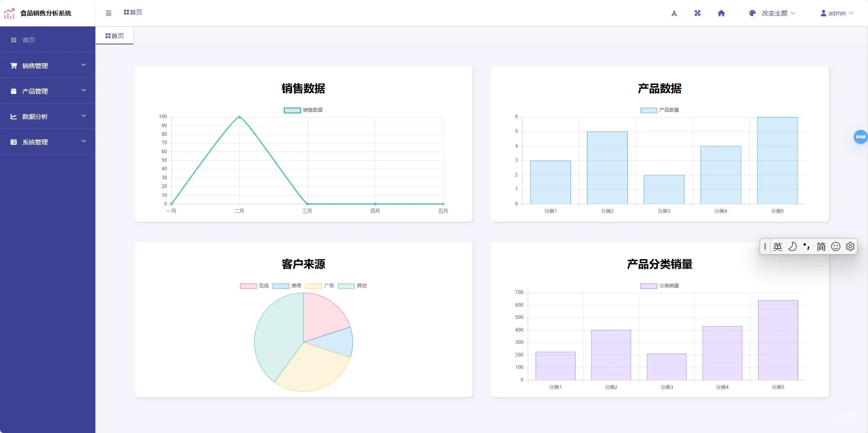Toggle dark mode on the IME toolbar
Viewport: 868px width, 433px height.
tap(792, 246)
